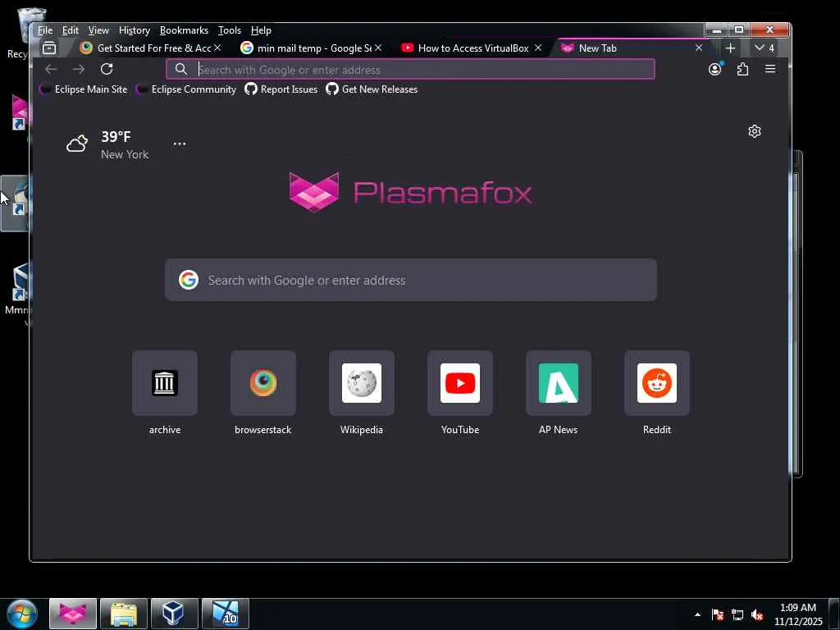840x630 pixels.
Task: Show hidden tray icons arrow
Action: click(x=697, y=614)
